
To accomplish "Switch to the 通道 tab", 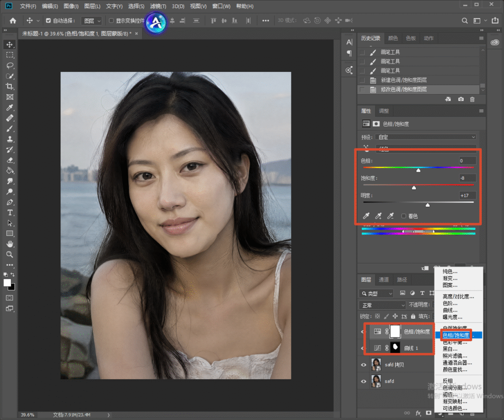I will (383, 280).
